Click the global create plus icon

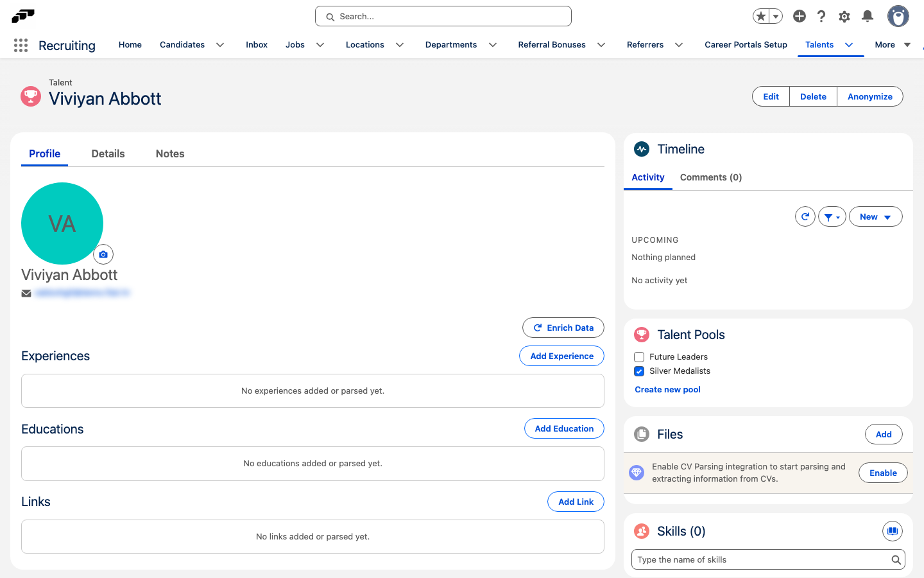click(x=800, y=16)
